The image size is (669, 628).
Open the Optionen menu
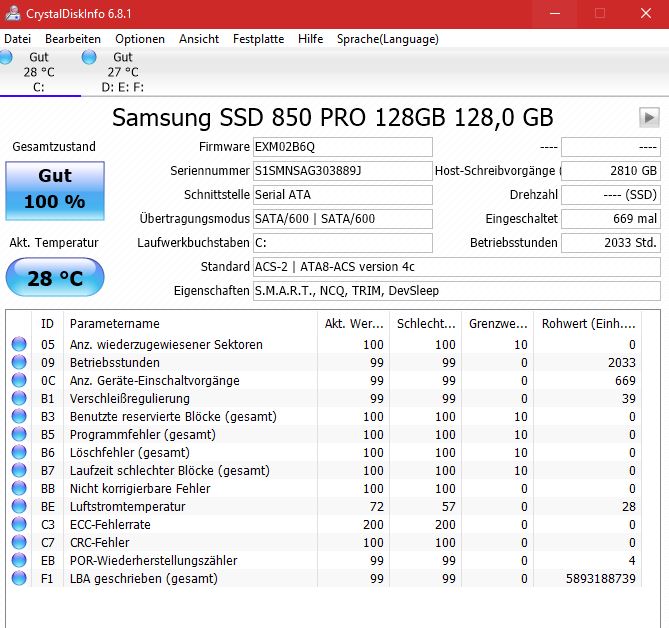tap(140, 39)
